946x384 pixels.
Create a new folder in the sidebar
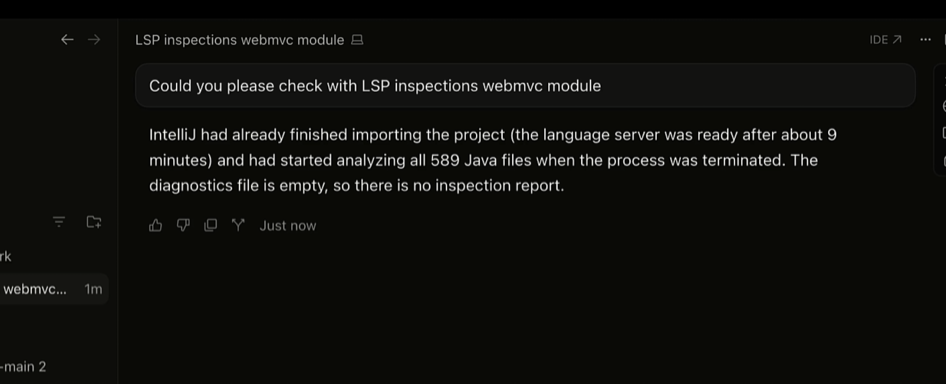tap(94, 222)
